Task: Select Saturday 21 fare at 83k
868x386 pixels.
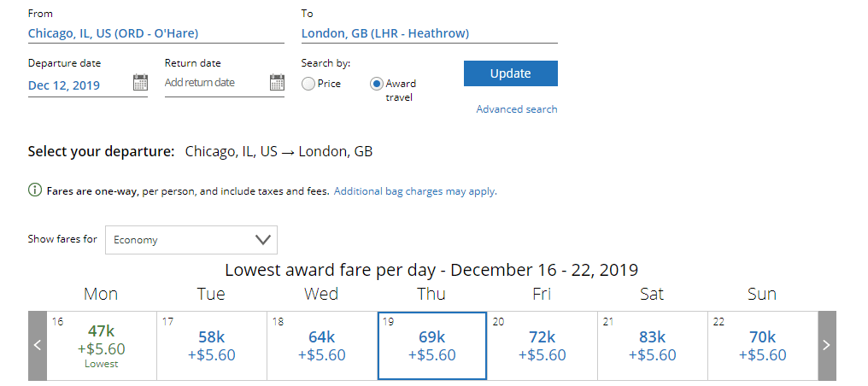Action: pyautogui.click(x=653, y=346)
